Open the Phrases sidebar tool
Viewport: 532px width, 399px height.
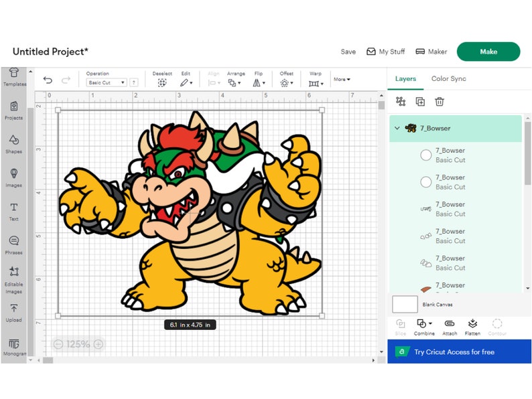click(x=13, y=245)
